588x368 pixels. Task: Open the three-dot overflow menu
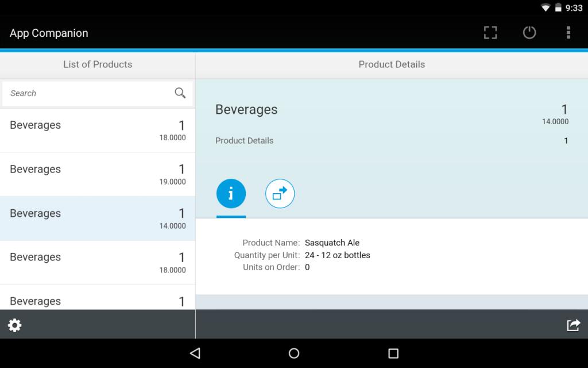click(x=568, y=33)
